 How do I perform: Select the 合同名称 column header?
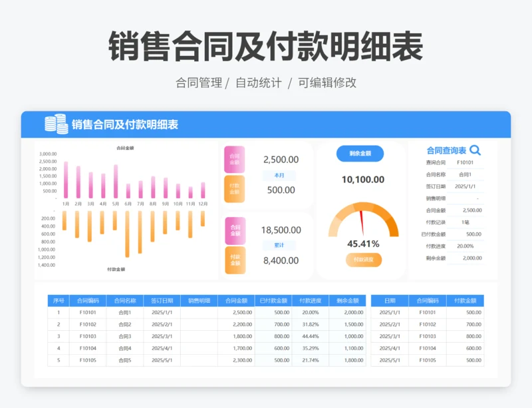[x=125, y=301]
